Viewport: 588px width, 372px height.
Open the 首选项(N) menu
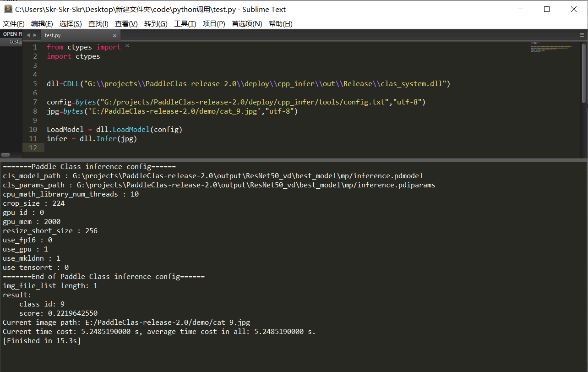(x=246, y=23)
